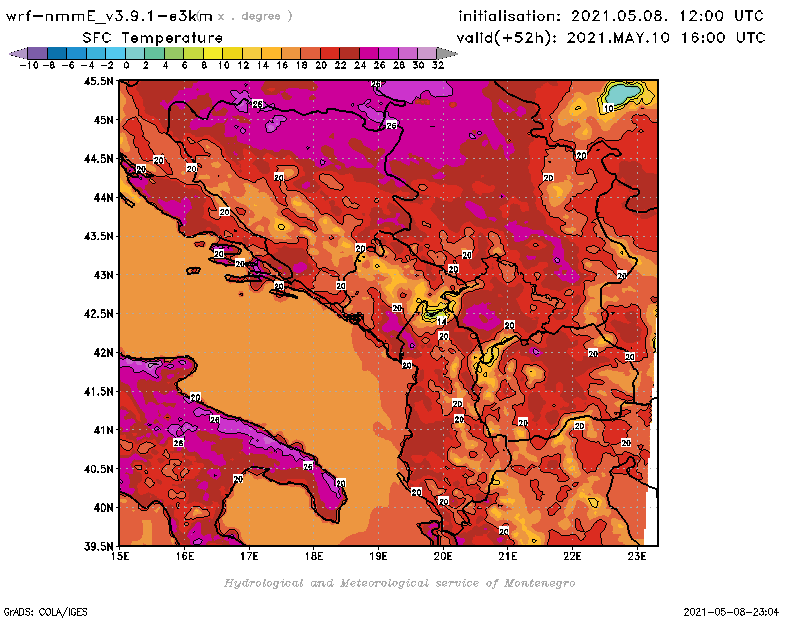Click the grey arrow above 32 on the colorbar
This screenshot has width=800, height=618.
point(446,53)
